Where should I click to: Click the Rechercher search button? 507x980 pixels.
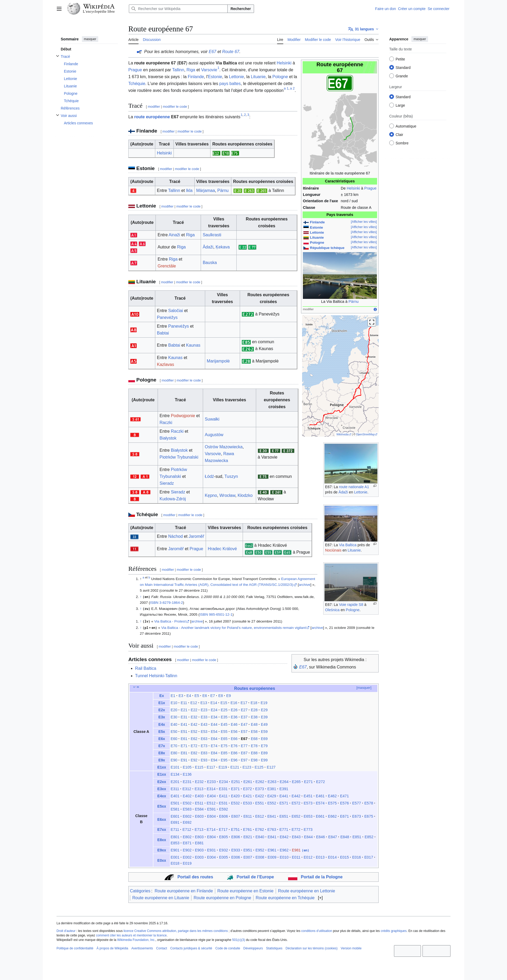pos(240,9)
